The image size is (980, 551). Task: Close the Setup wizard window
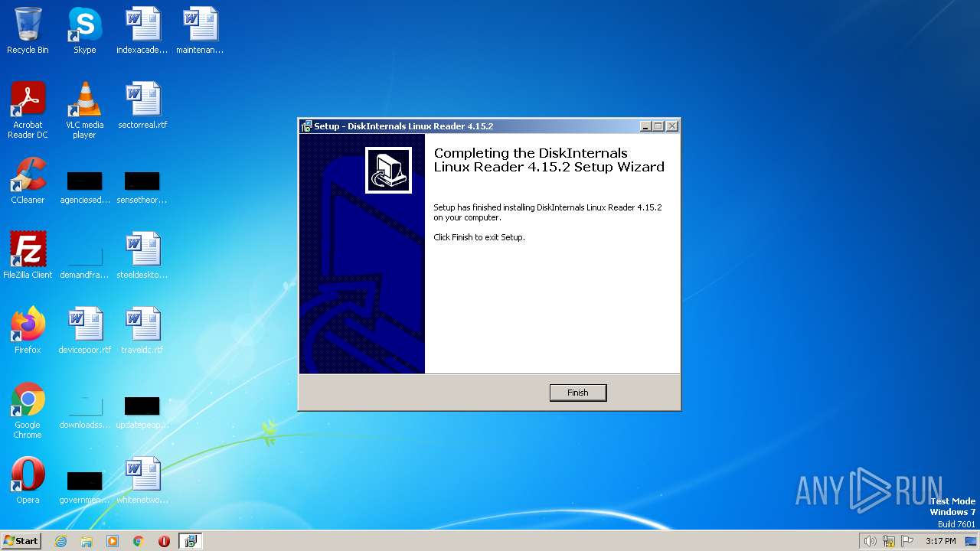(672, 126)
